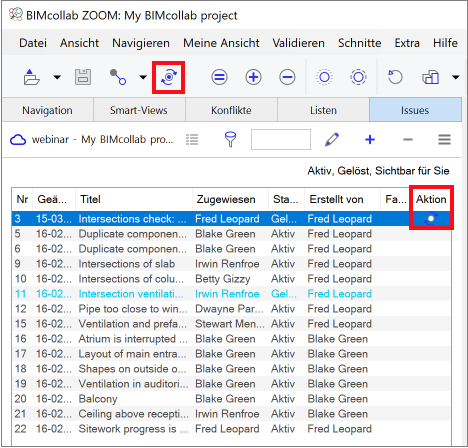The width and height of the screenshot is (468, 448).
Task: Click 'Dwayne Par...' assignee cell
Action: pyautogui.click(x=229, y=309)
